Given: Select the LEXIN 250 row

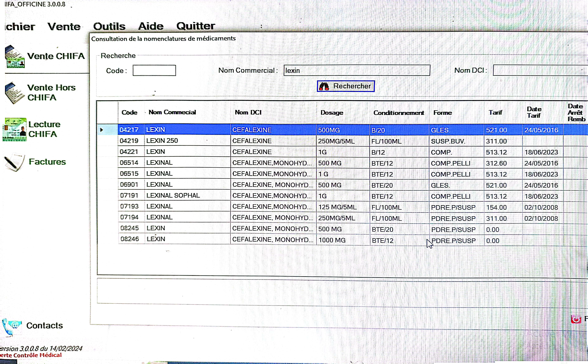Looking at the screenshot, I should click(x=162, y=141).
